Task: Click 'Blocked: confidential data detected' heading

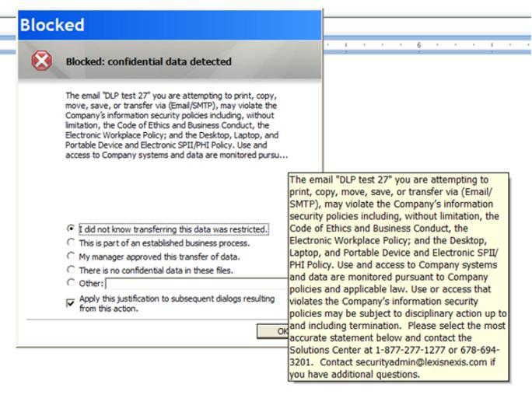Action: 149,61
